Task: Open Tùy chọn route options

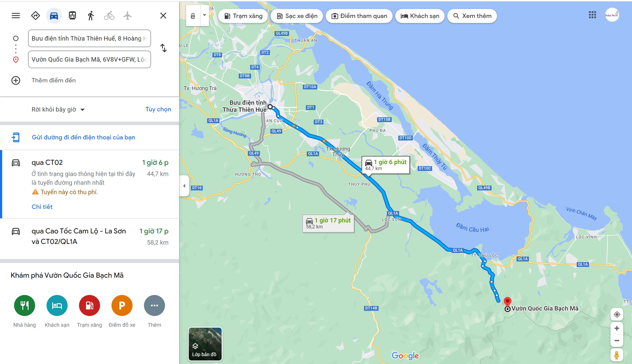Action: click(158, 109)
